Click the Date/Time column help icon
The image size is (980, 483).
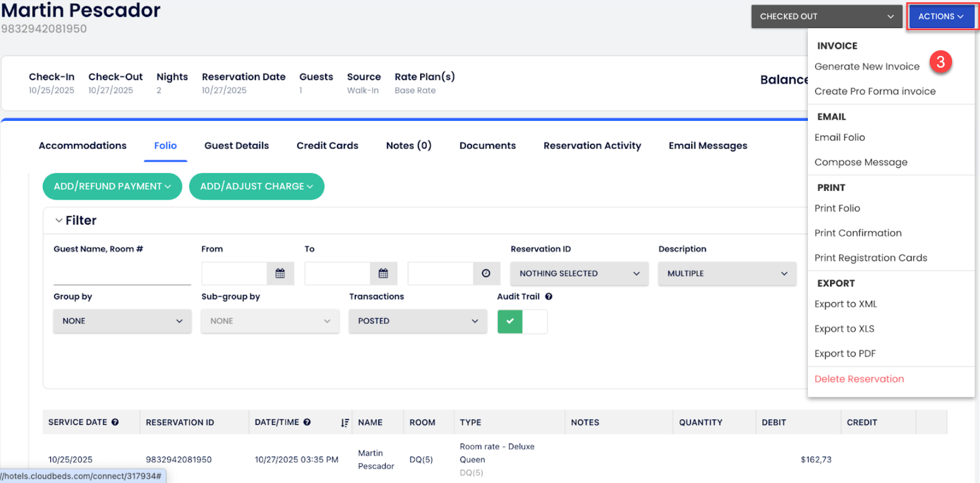[x=307, y=422]
